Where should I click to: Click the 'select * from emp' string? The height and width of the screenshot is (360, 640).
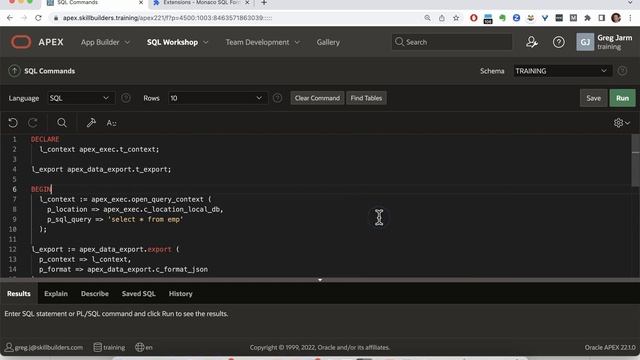tap(145, 219)
